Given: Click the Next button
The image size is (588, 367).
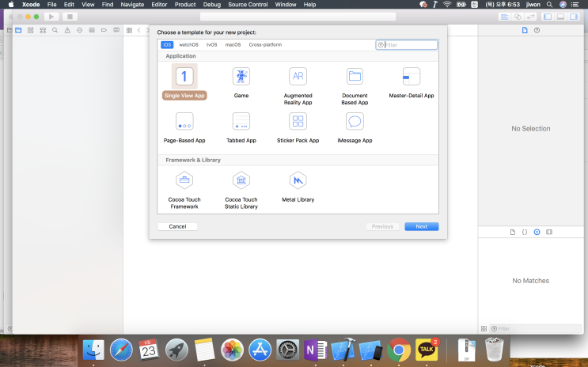Looking at the screenshot, I should click(421, 226).
